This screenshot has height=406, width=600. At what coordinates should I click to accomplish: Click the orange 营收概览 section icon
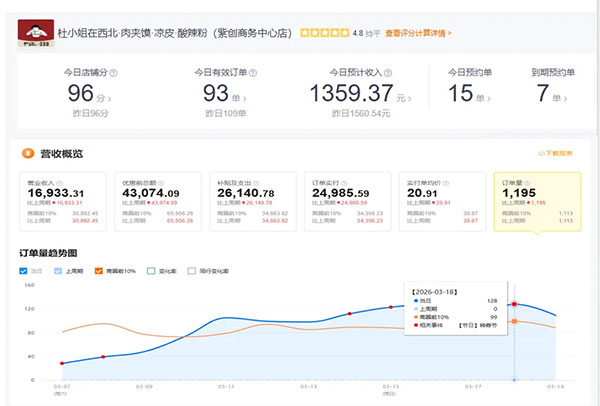[26, 154]
